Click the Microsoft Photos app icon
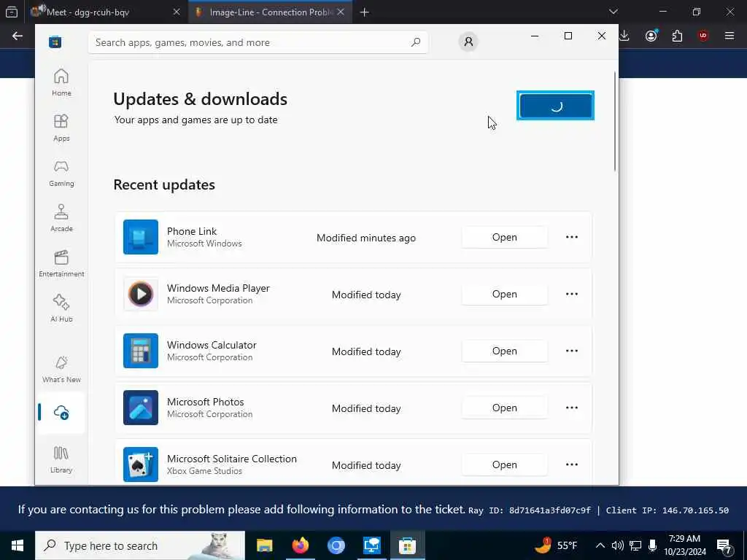Viewport: 747px width, 560px height. tap(141, 408)
